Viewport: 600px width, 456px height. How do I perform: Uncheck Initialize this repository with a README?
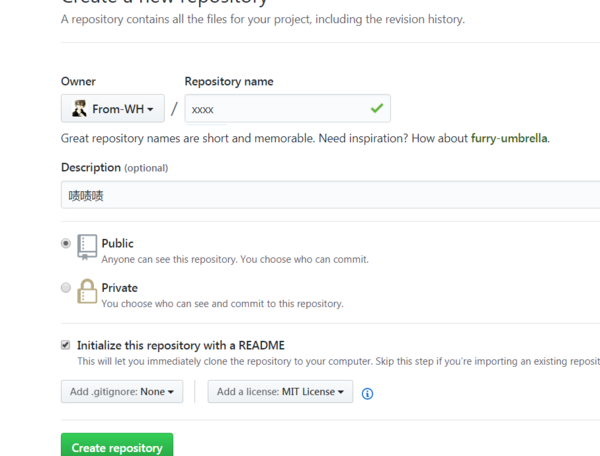coord(66,345)
